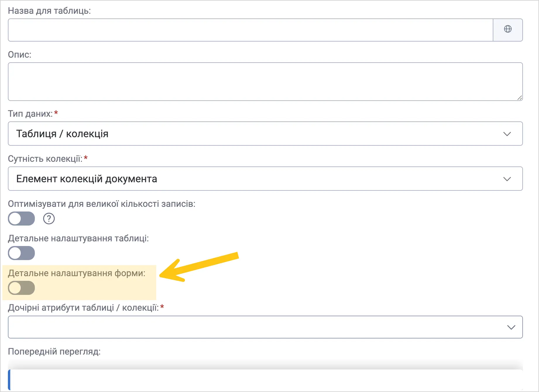Click the Детальне налаштування форми label
This screenshot has height=392, width=539.
(x=77, y=273)
